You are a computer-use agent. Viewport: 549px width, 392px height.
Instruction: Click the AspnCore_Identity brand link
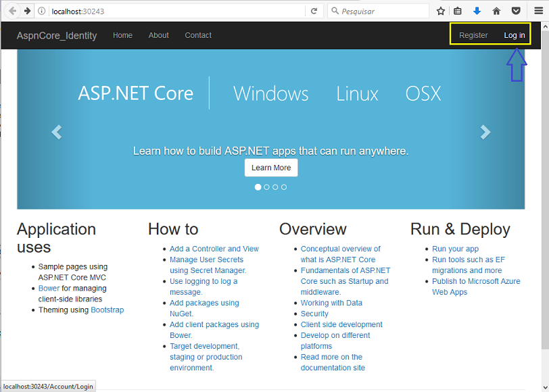click(x=57, y=36)
